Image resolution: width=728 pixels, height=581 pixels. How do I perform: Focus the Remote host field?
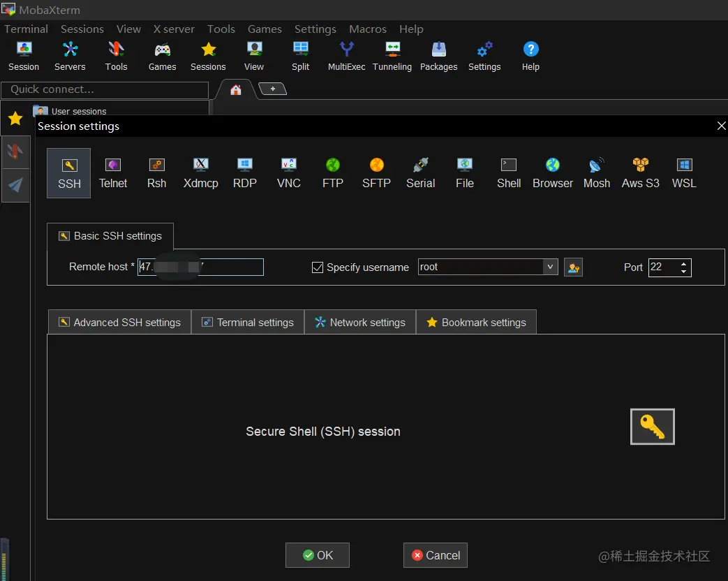(x=200, y=267)
